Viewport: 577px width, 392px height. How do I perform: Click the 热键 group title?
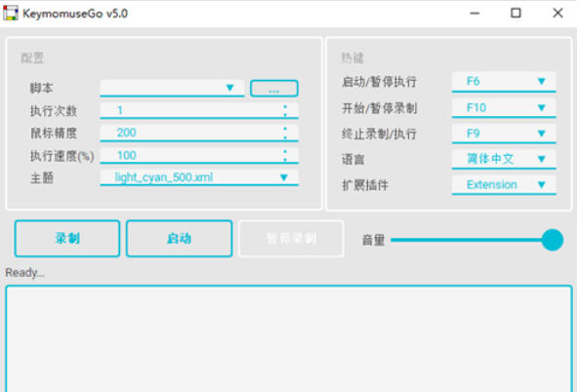click(352, 59)
